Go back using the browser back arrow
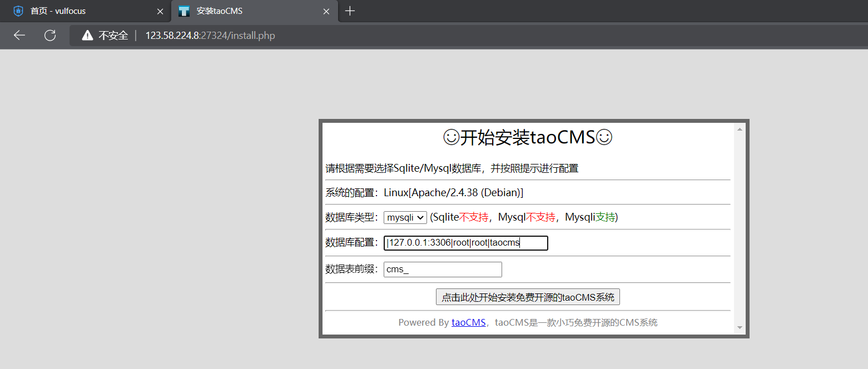 click(19, 36)
